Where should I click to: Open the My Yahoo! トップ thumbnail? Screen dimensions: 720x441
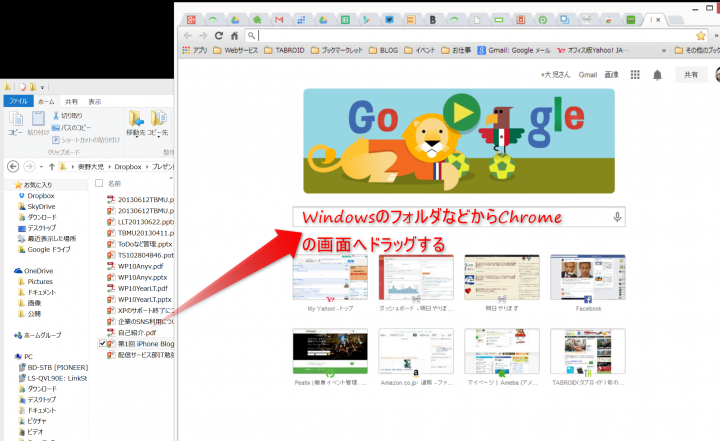pyautogui.click(x=330, y=278)
